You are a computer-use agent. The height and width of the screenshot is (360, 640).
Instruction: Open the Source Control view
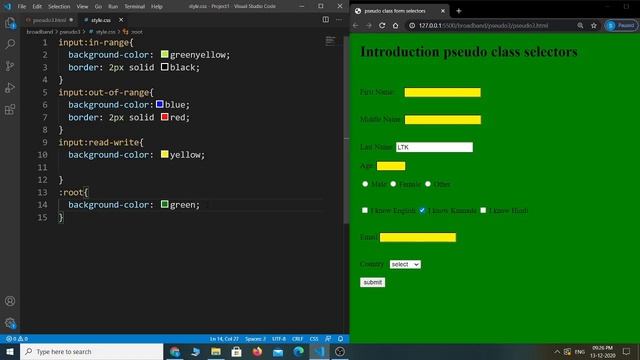click(x=10, y=66)
